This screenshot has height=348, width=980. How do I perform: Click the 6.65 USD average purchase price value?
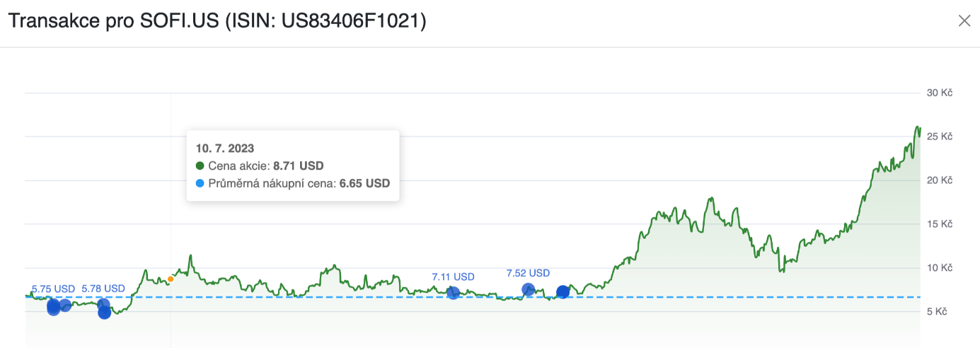click(x=364, y=183)
